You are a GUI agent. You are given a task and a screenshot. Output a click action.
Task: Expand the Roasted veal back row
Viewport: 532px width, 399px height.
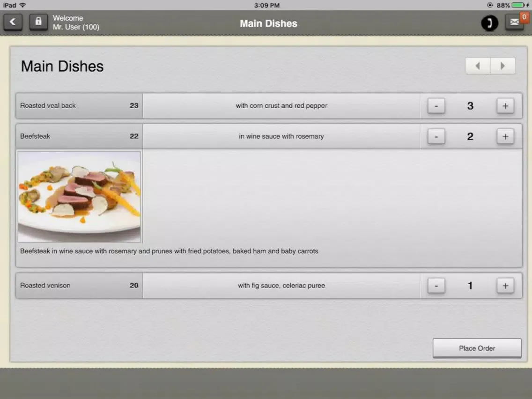[x=79, y=106]
